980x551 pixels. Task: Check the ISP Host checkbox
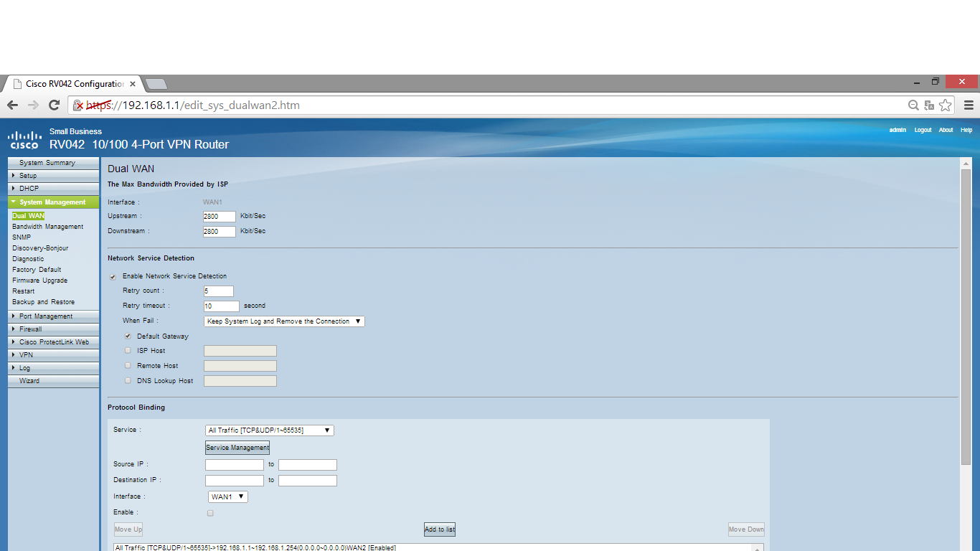click(128, 351)
